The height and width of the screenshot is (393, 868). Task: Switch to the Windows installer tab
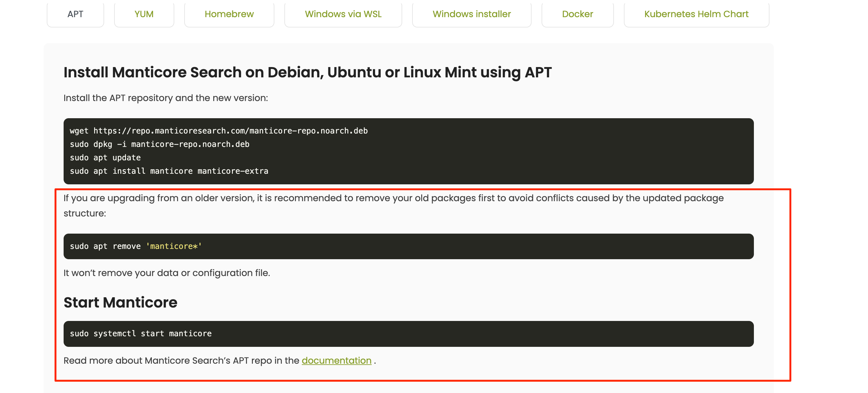[x=471, y=14]
